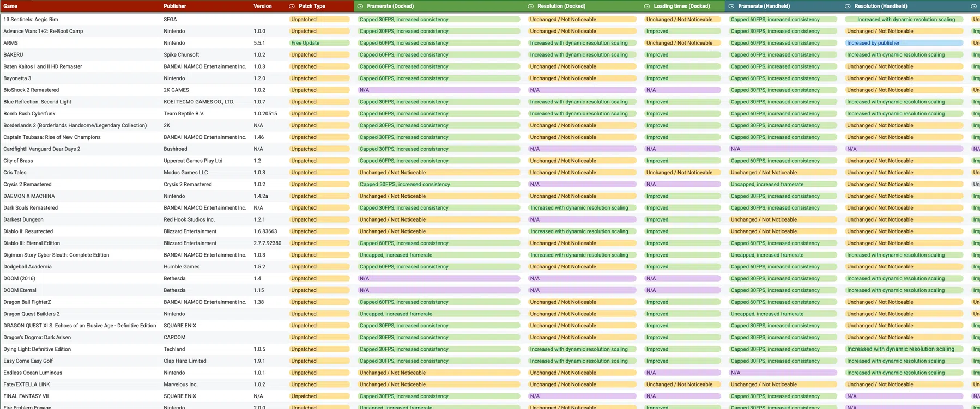Select the 'Easy Come Easy Golf' game cell
This screenshot has width=980, height=409.
[x=28, y=361]
